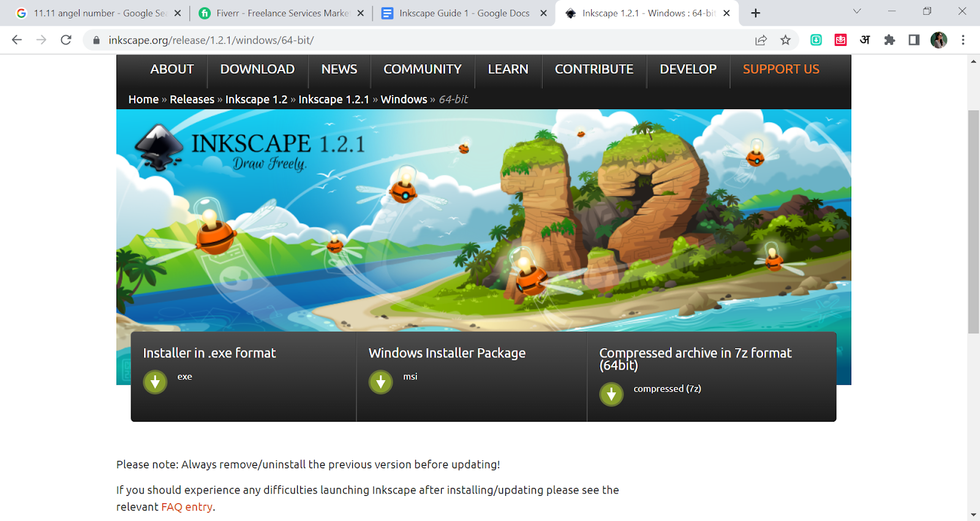
Task: Toggle the browser side panel icon
Action: 914,40
